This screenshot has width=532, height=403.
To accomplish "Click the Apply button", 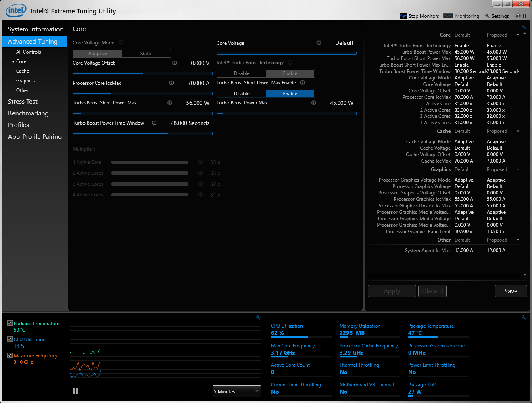I will (392, 291).
